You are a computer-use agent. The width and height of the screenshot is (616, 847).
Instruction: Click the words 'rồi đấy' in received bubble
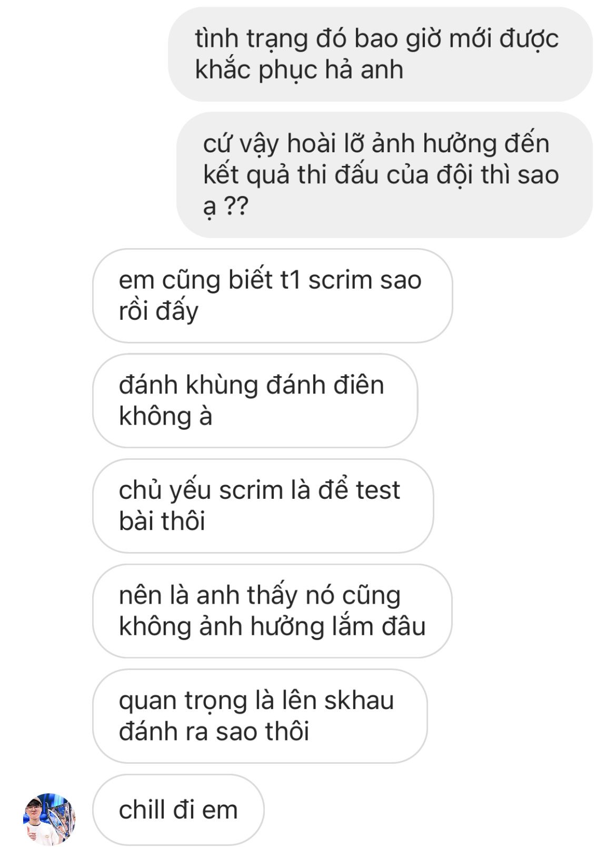tap(158, 311)
